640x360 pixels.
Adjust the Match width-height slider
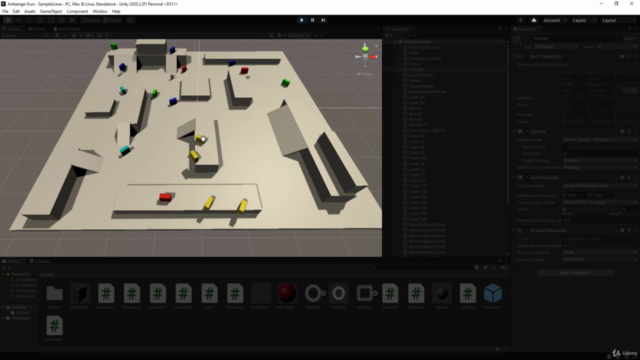tap(592, 209)
